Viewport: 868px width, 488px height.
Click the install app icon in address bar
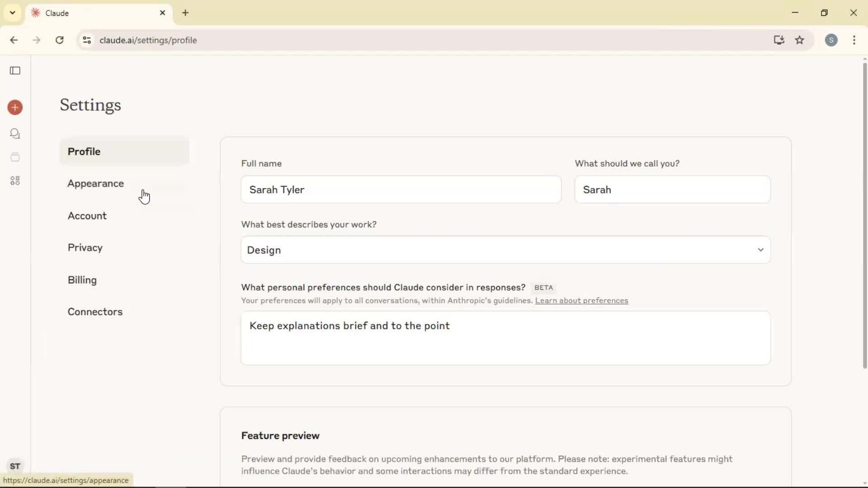point(778,40)
